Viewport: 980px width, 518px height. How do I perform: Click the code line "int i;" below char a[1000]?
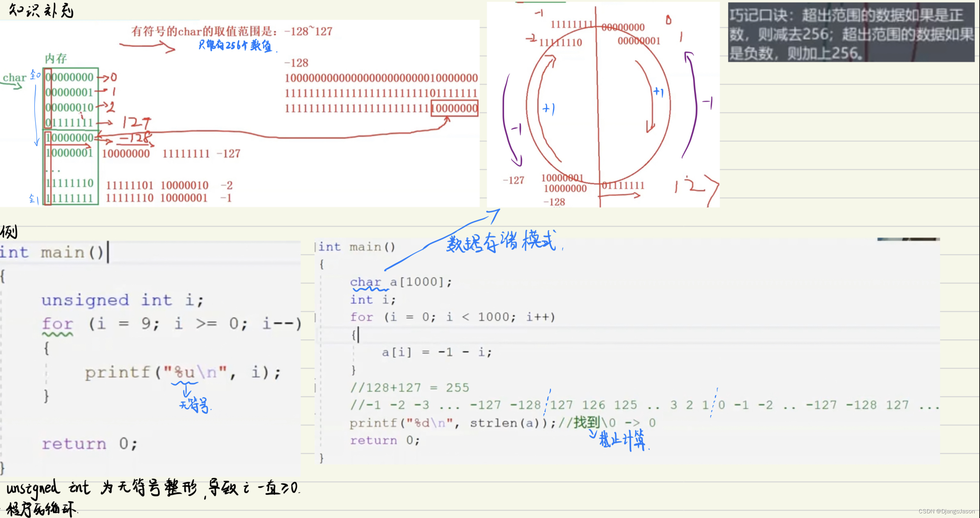click(x=373, y=300)
